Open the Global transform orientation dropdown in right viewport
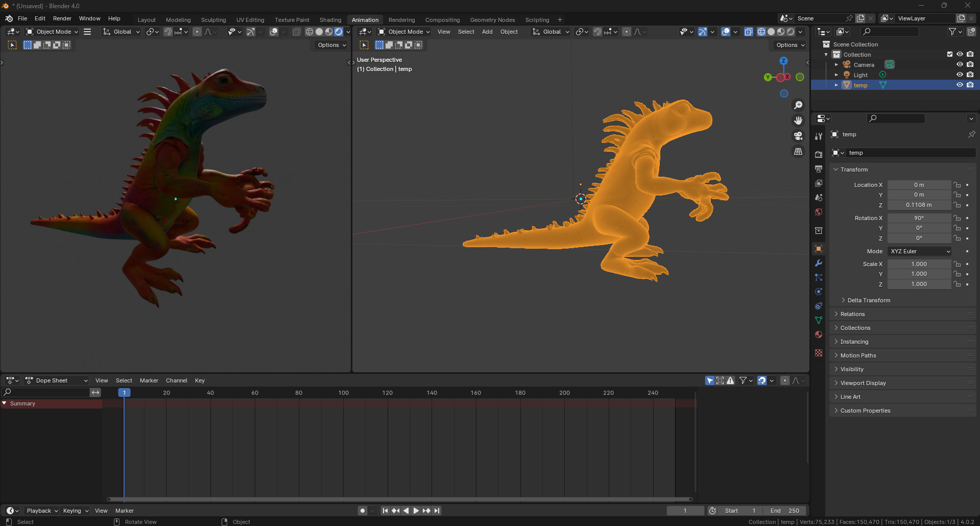The width and height of the screenshot is (980, 526). tap(551, 32)
